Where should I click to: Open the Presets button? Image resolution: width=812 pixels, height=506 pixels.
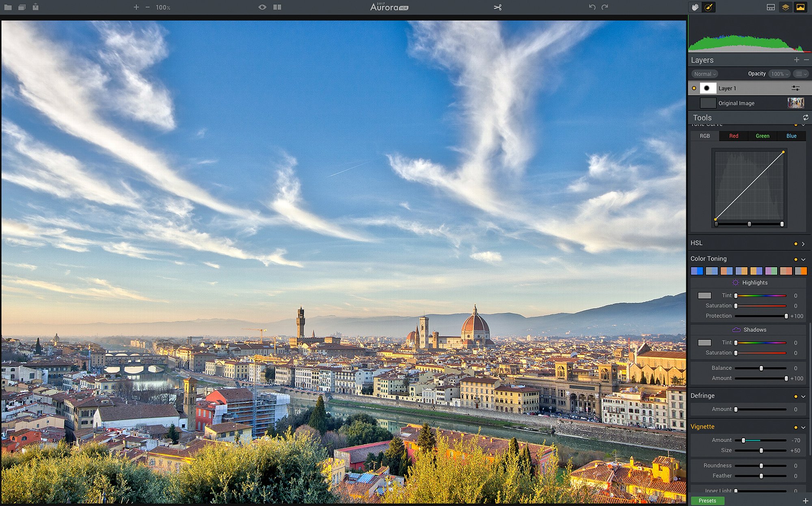coord(707,501)
